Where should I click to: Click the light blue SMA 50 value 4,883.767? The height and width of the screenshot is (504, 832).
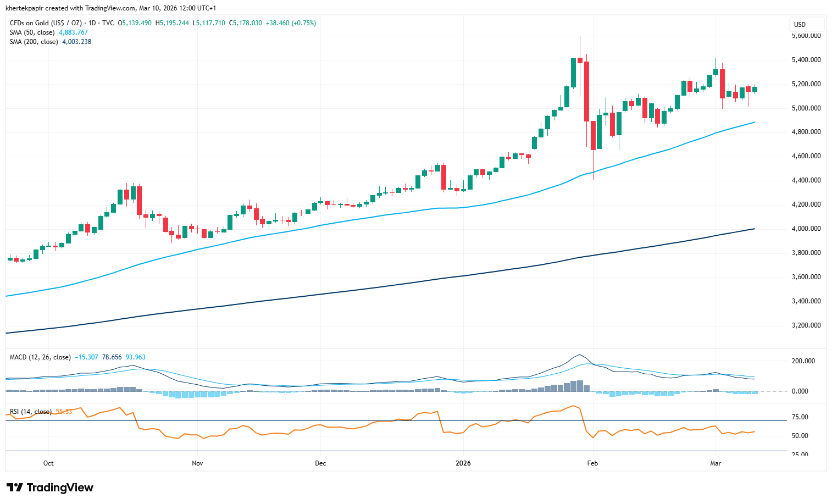pos(73,32)
